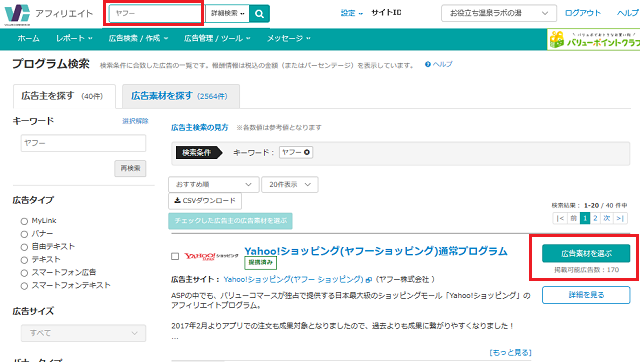The image size is (640, 362).
Task: Select the MyLink ad type
Action: pyautogui.click(x=24, y=221)
